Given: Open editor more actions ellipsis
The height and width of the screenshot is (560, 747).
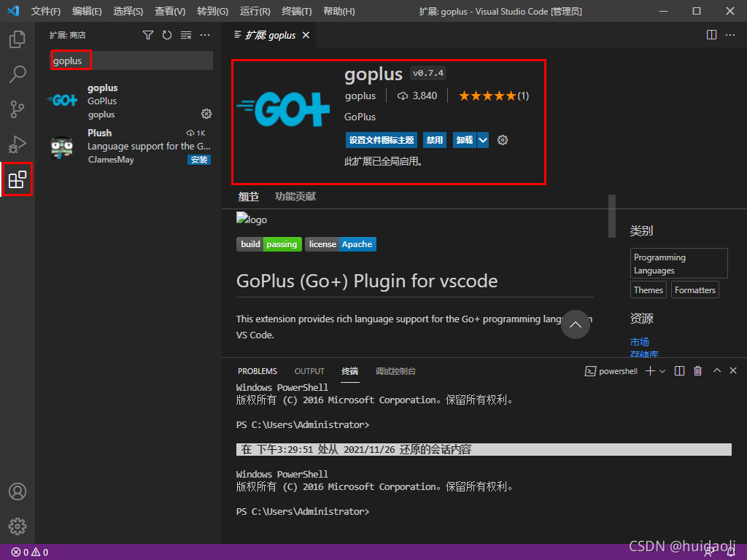Looking at the screenshot, I should pyautogui.click(x=730, y=35).
